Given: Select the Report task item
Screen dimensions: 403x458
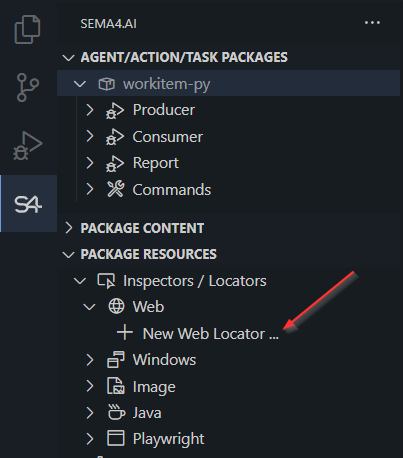Looking at the screenshot, I should (x=155, y=163).
